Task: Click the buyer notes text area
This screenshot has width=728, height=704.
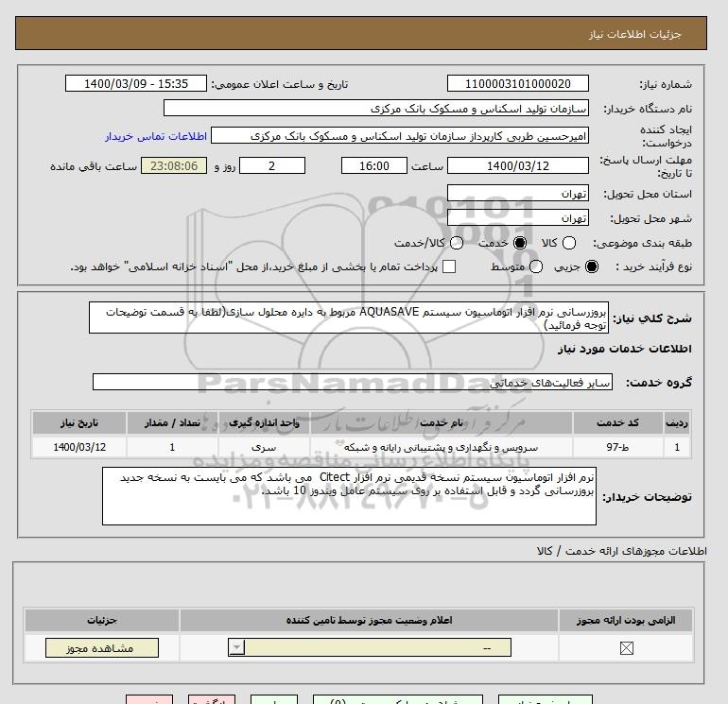Action: 349,496
